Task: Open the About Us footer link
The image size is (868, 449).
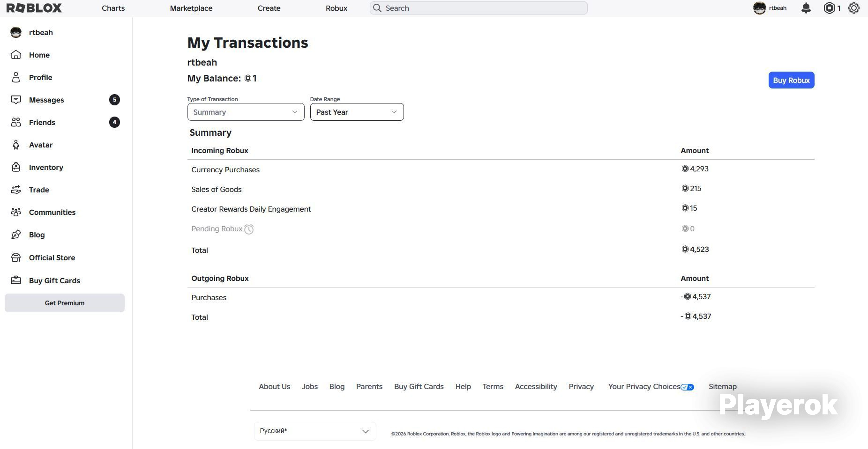Action: (x=275, y=387)
